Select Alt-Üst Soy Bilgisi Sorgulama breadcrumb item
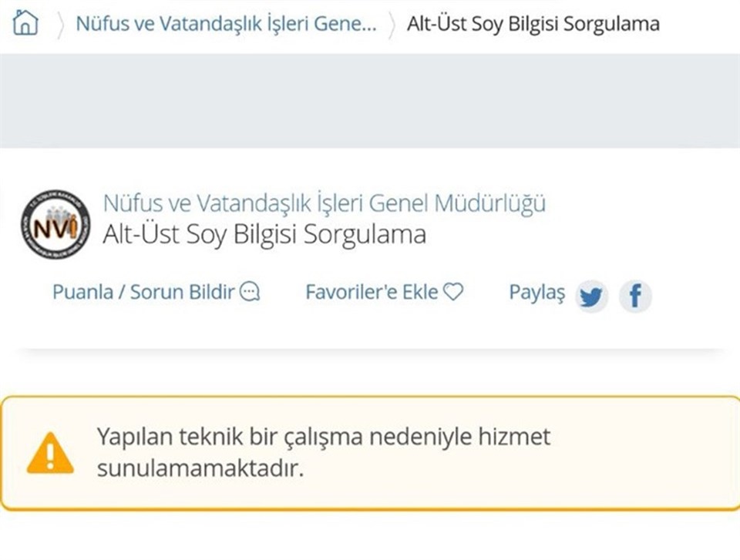 click(533, 24)
